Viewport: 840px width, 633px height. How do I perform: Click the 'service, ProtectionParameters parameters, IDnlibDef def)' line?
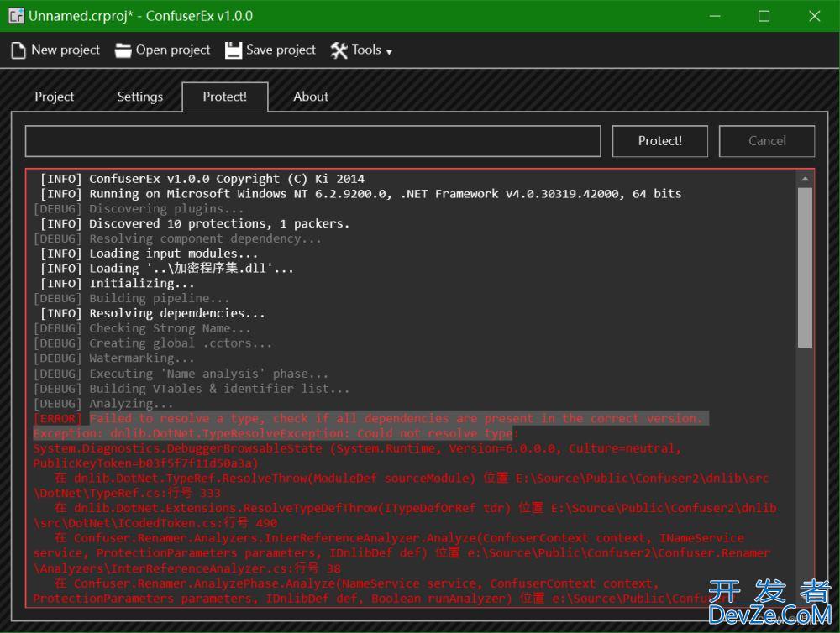click(402, 553)
